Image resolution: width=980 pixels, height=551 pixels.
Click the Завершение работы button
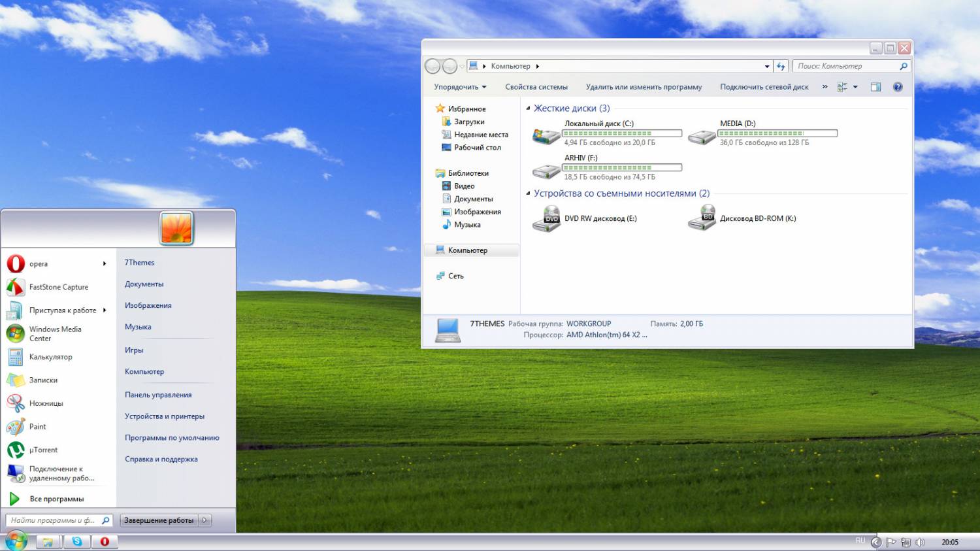(x=159, y=520)
